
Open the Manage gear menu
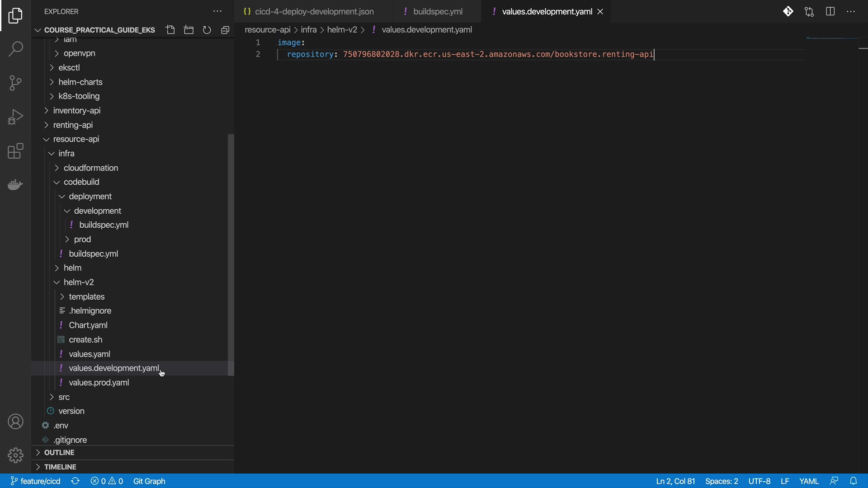click(x=15, y=455)
